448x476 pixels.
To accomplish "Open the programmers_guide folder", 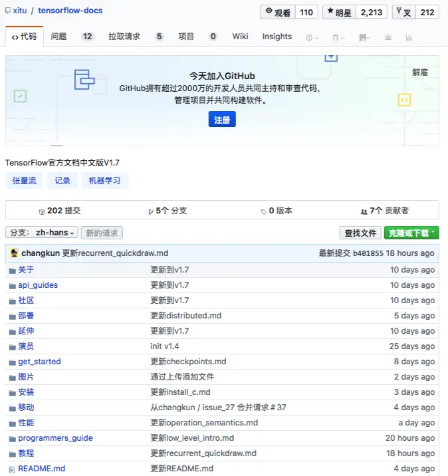I will (55, 438).
